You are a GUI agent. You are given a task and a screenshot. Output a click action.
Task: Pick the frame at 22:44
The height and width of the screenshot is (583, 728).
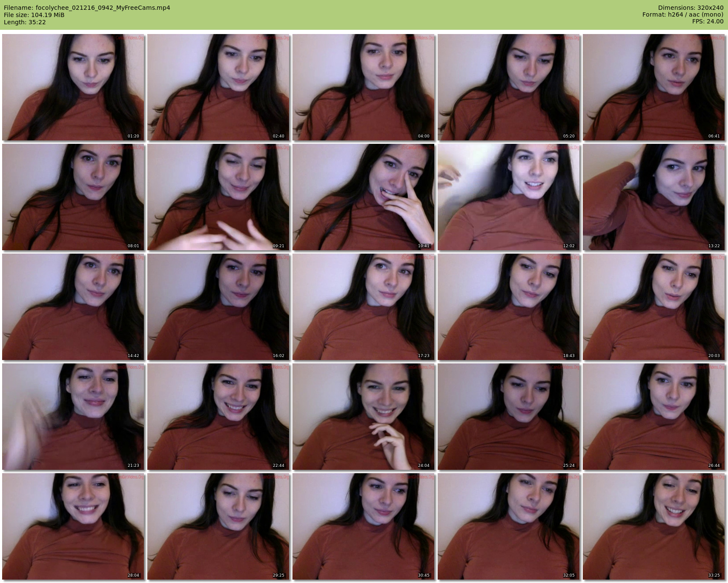(218, 417)
